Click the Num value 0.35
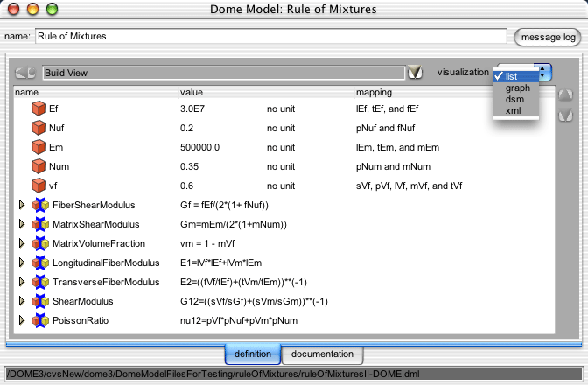Screen dimensions: 588x386 pos(189,166)
